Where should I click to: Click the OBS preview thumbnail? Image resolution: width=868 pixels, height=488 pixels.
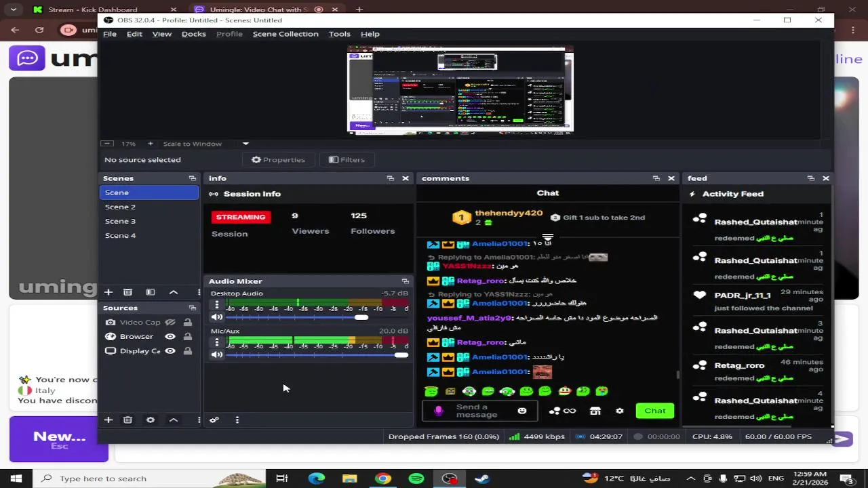[x=460, y=89]
